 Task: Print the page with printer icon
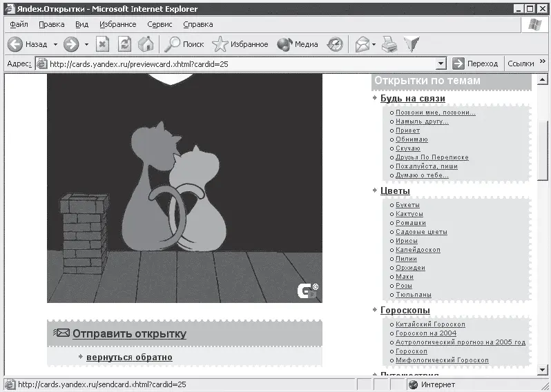pos(389,44)
